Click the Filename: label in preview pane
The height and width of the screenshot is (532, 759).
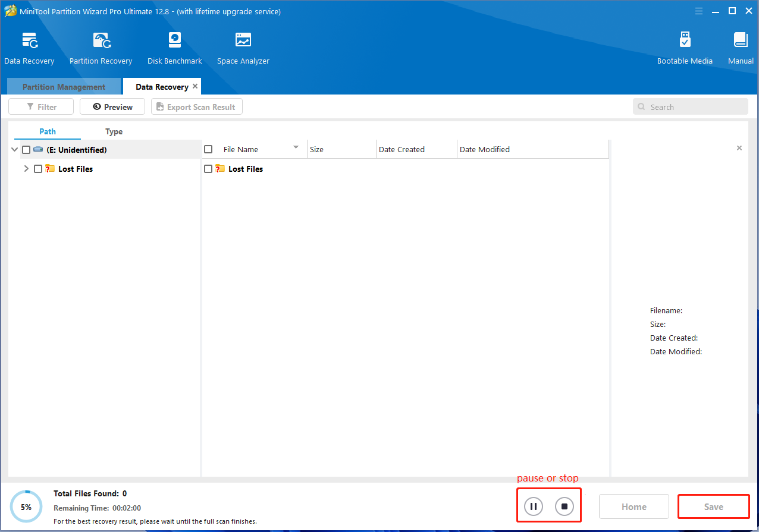pyautogui.click(x=666, y=310)
